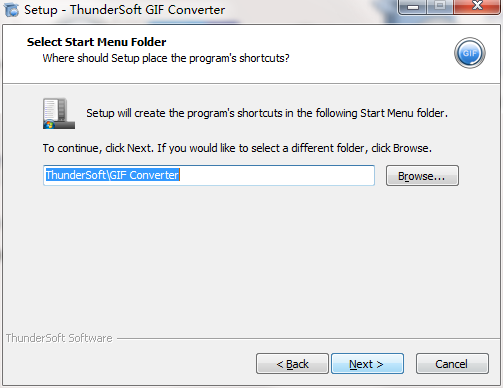The height and width of the screenshot is (388, 503).
Task: Click the highlighted ThunderSoft\GIF Converter text
Action: pyautogui.click(x=112, y=175)
